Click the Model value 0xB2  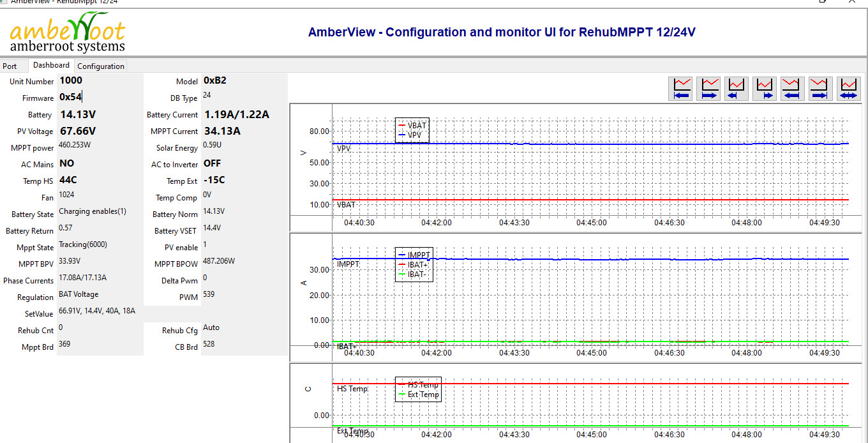click(215, 80)
